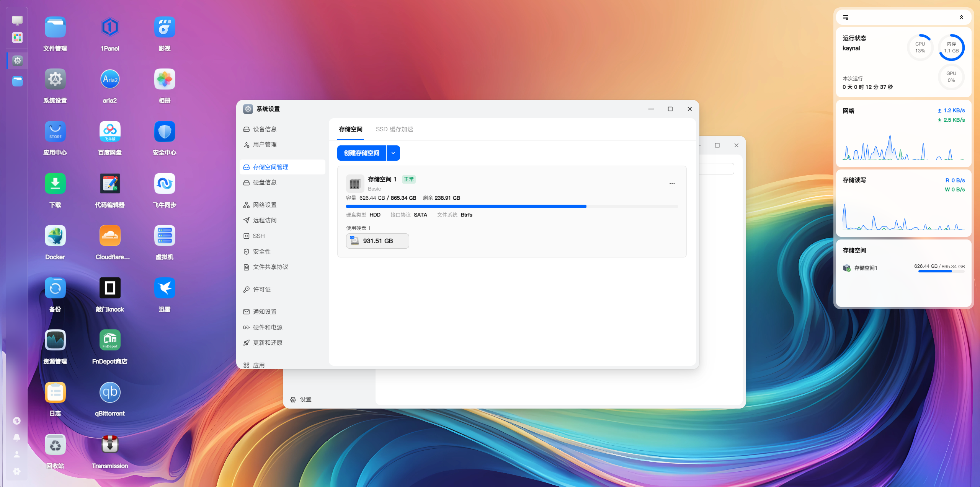Click the storage usage progress bar
This screenshot has width=980, height=487.
pos(511,207)
